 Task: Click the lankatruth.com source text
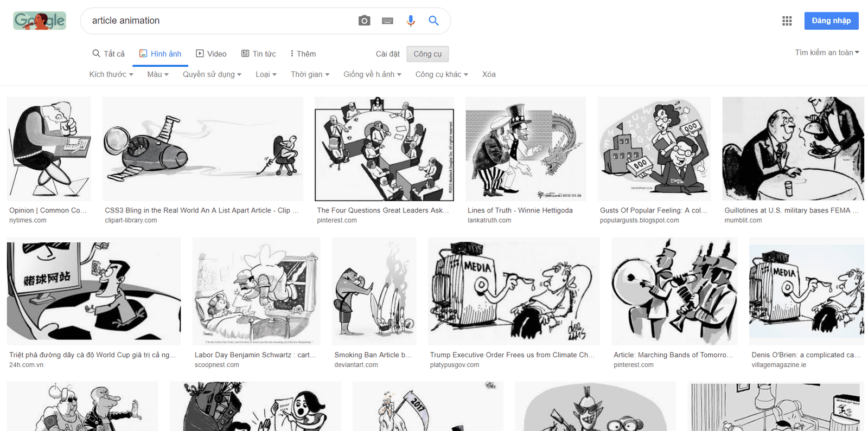tap(489, 221)
